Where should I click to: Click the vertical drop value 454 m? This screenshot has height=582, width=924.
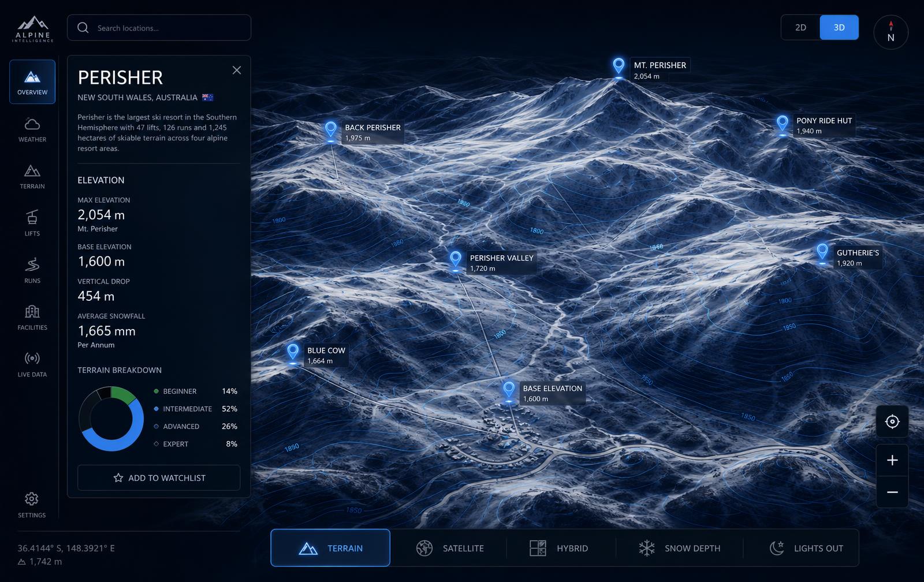tap(96, 296)
